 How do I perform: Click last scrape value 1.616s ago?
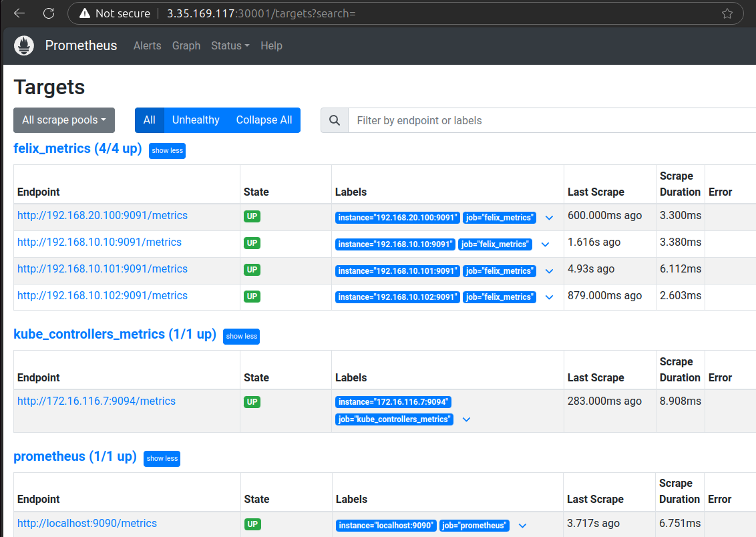point(594,242)
